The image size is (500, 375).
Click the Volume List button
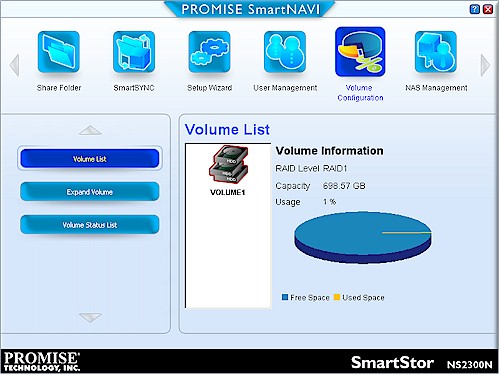click(90, 158)
